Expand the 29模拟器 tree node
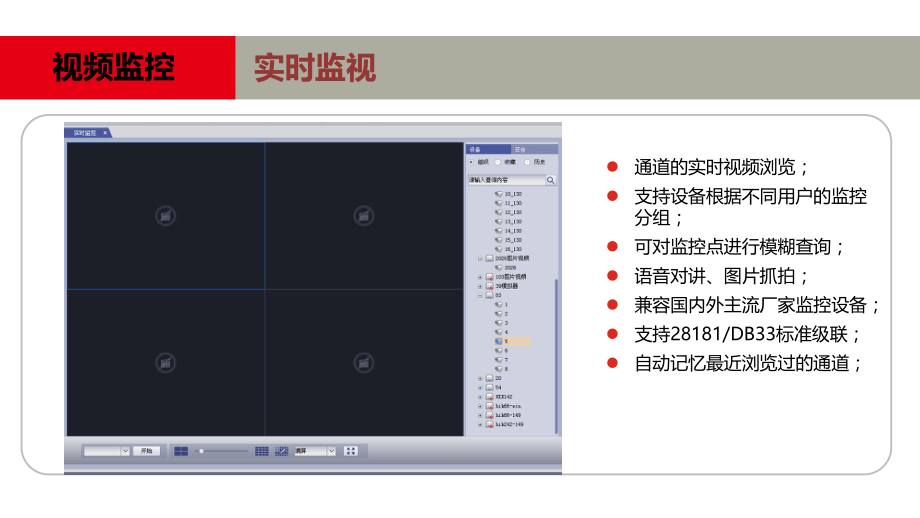This screenshot has width=920, height=518. [x=480, y=286]
